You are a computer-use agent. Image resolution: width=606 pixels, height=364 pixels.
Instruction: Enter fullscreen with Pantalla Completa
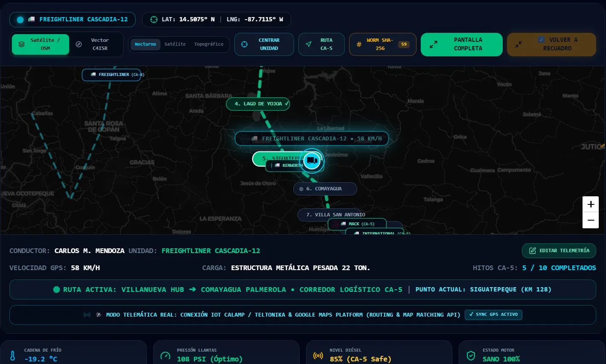(462, 44)
